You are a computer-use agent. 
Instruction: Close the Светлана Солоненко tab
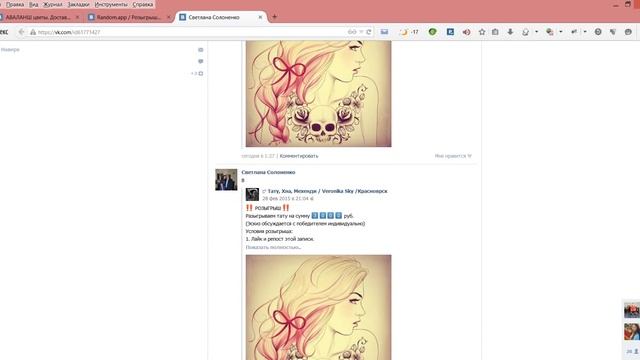click(260, 17)
